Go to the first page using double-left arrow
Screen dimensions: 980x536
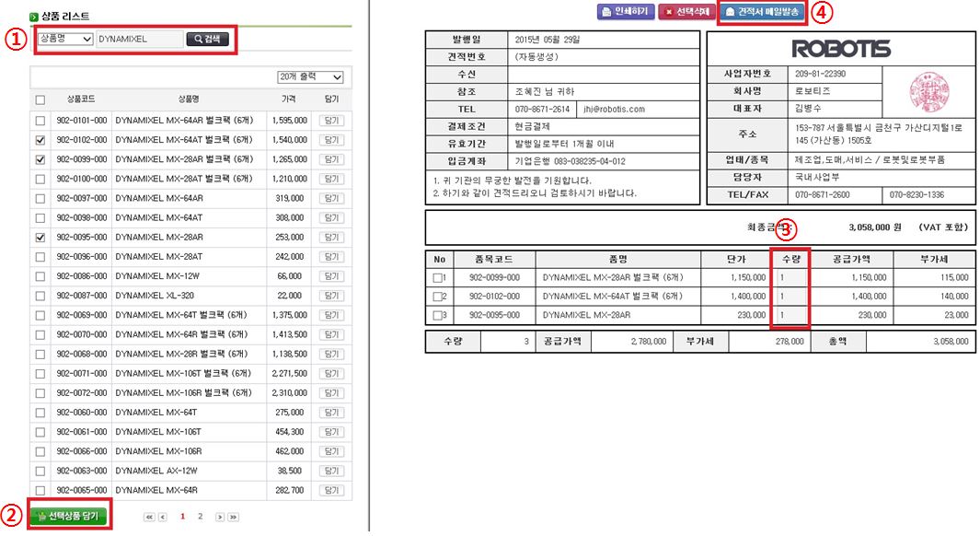(x=149, y=518)
